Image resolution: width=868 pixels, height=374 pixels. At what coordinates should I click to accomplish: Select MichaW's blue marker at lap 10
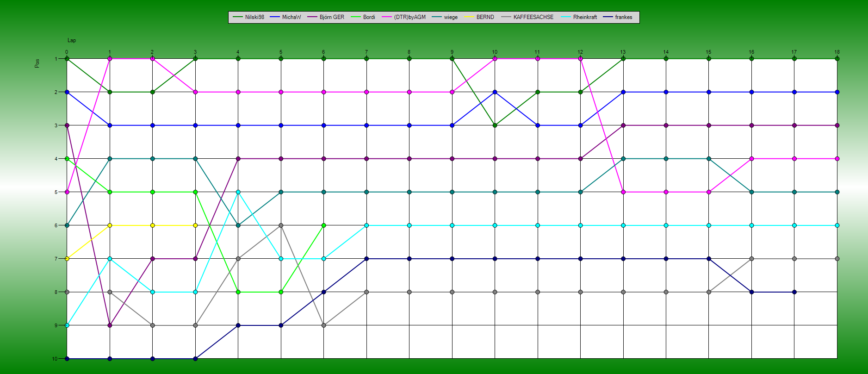[495, 92]
